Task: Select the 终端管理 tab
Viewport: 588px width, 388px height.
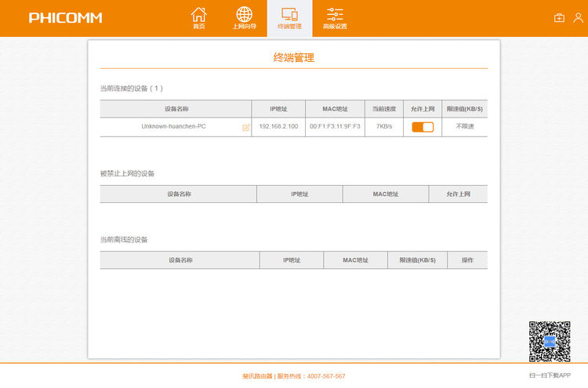Action: tap(289, 19)
